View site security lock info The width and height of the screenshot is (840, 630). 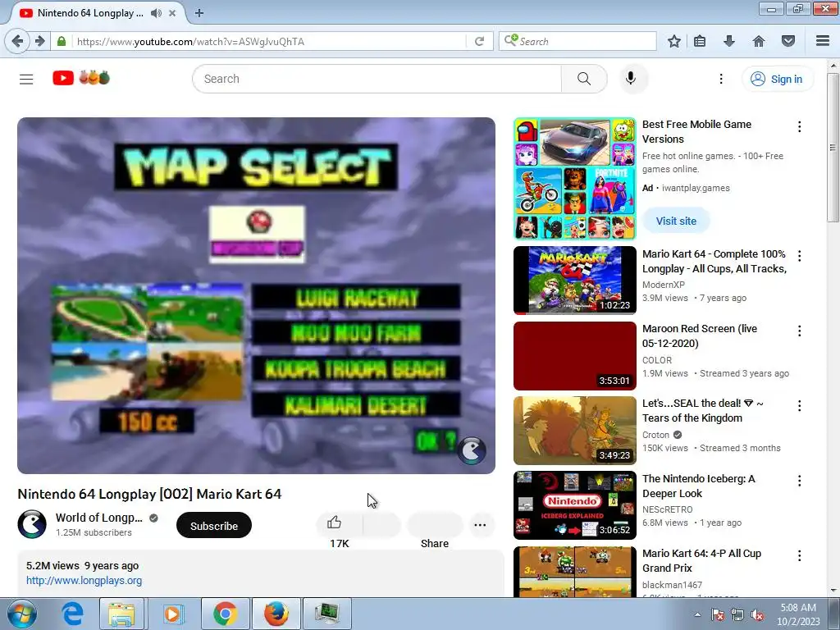click(x=62, y=41)
